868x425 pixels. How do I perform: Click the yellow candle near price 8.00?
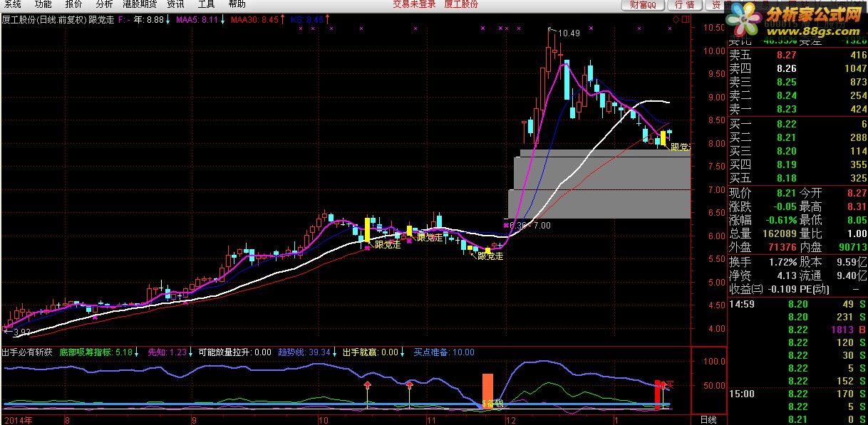pyautogui.click(x=663, y=138)
